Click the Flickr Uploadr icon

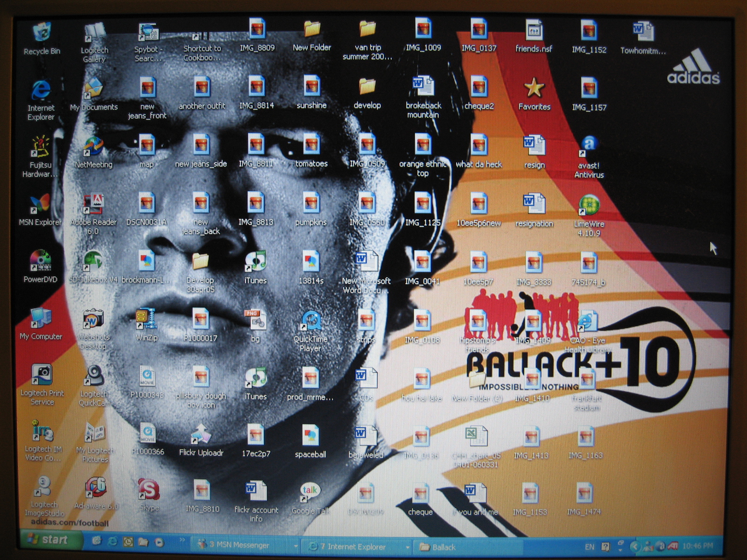pyautogui.click(x=201, y=434)
